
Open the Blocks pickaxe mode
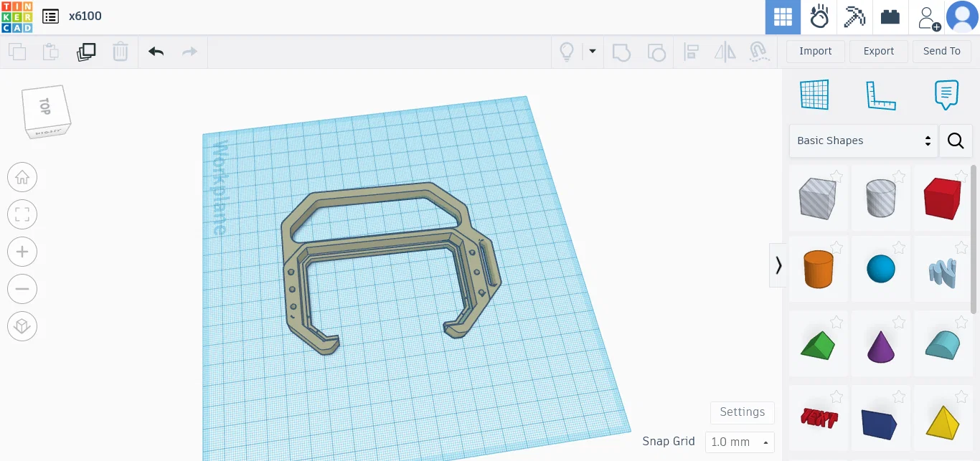coord(855,17)
